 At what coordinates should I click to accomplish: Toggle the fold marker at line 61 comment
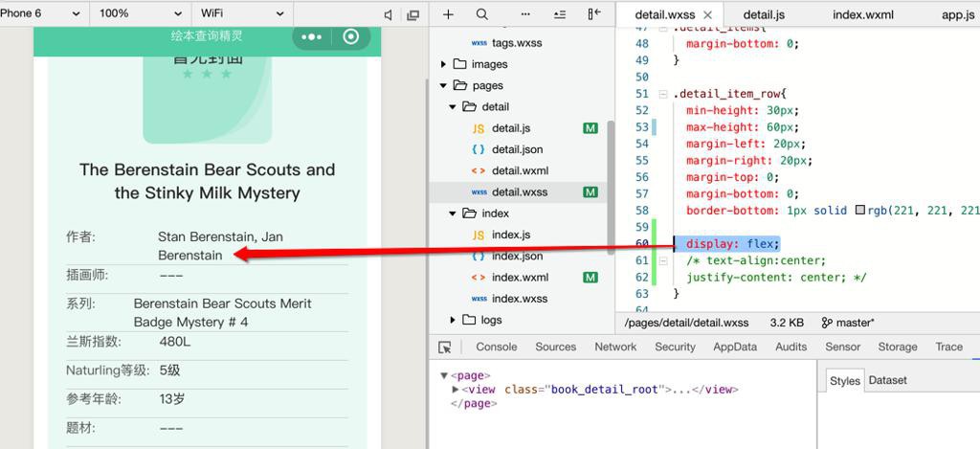[663, 260]
